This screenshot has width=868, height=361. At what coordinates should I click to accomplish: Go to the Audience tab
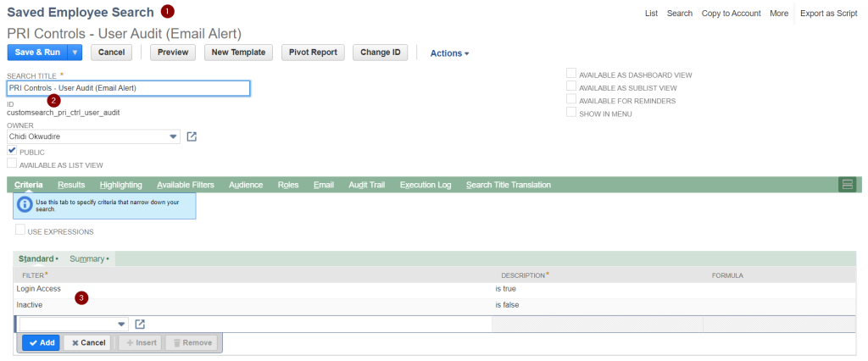pyautogui.click(x=246, y=185)
